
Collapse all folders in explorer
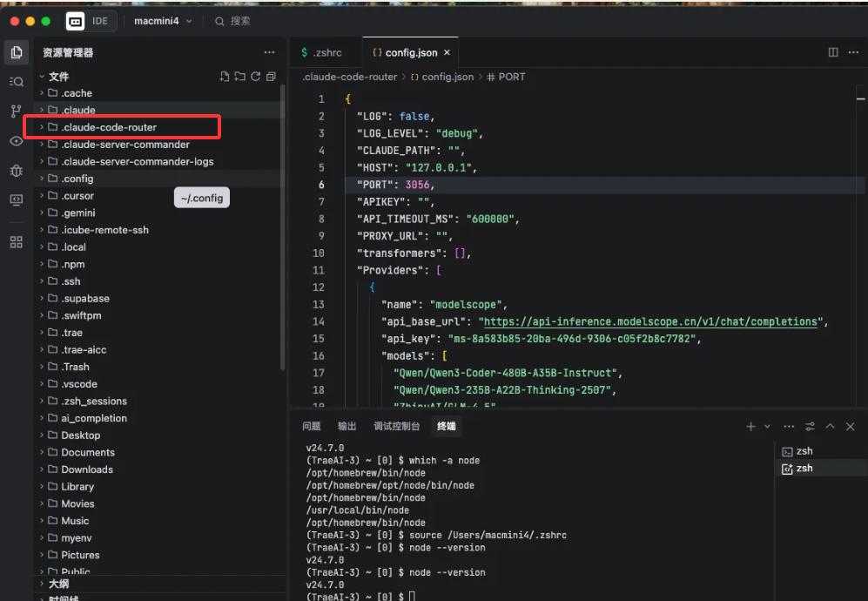point(271,77)
